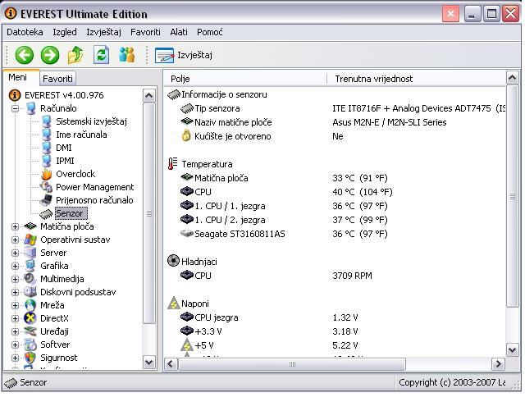Expand the Operativni sustav tree node

click(16, 240)
